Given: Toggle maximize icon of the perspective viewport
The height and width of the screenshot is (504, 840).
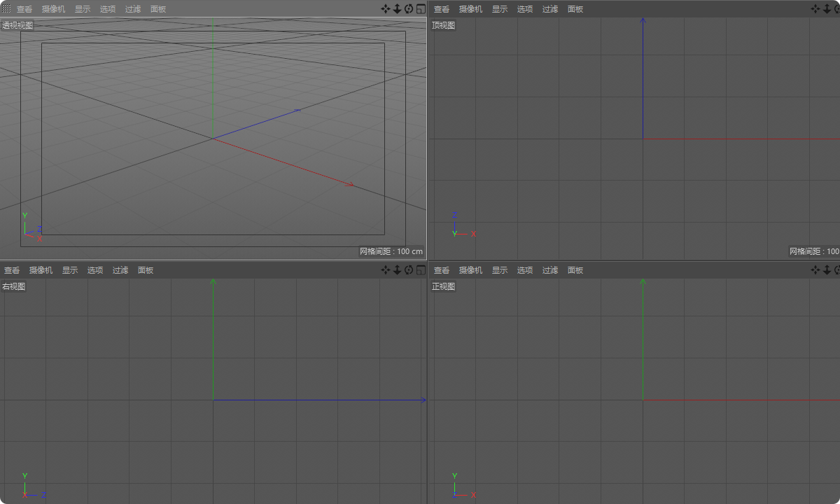Looking at the screenshot, I should (421, 9).
